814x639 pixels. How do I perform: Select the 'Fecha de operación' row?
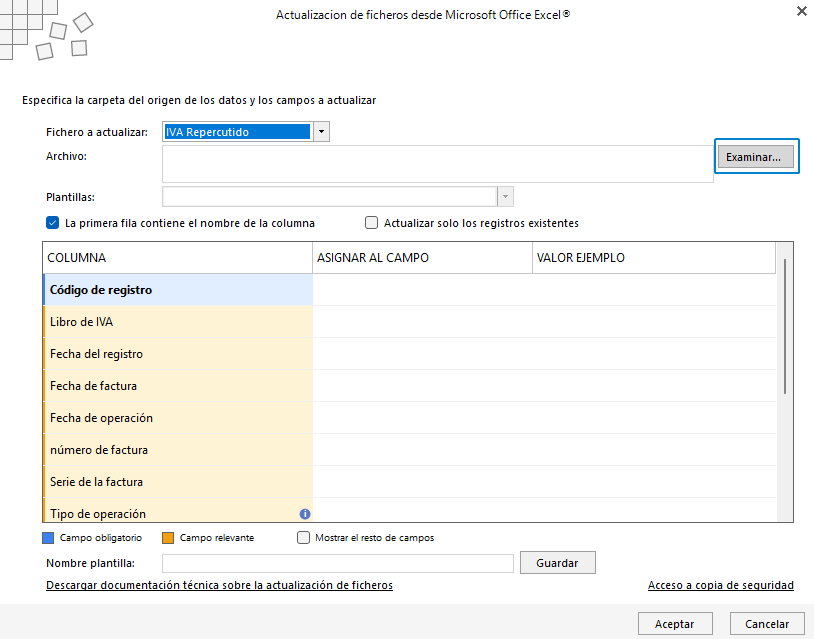(x=410, y=418)
